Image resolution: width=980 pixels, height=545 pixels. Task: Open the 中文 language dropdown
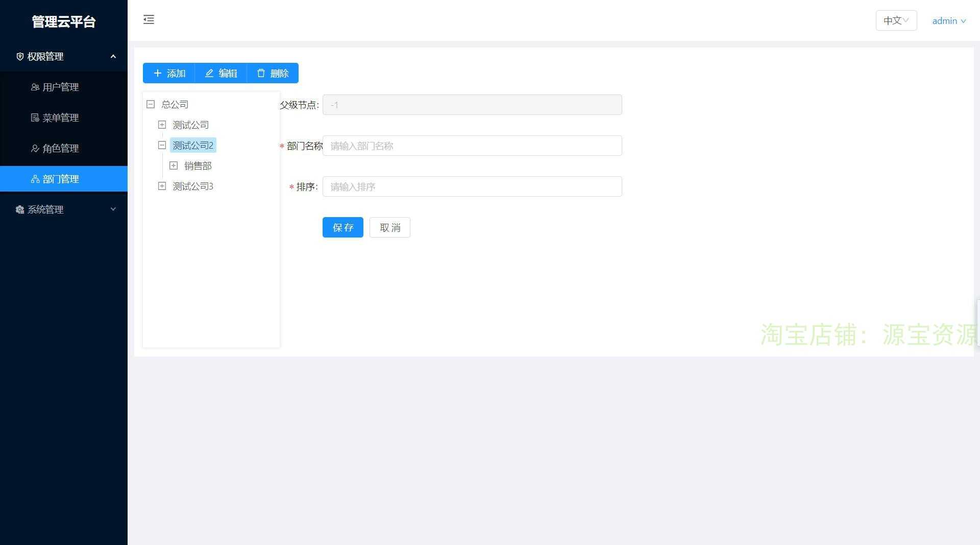coord(896,20)
